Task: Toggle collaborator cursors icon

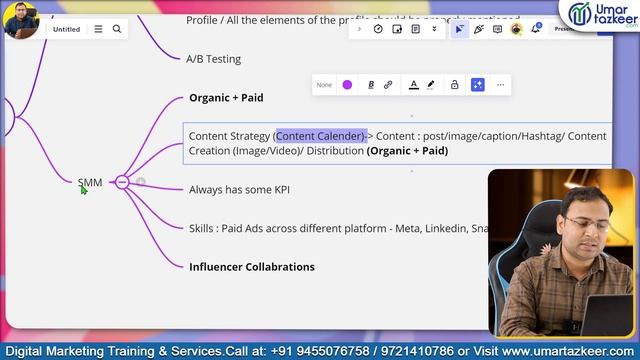Action: click(460, 29)
